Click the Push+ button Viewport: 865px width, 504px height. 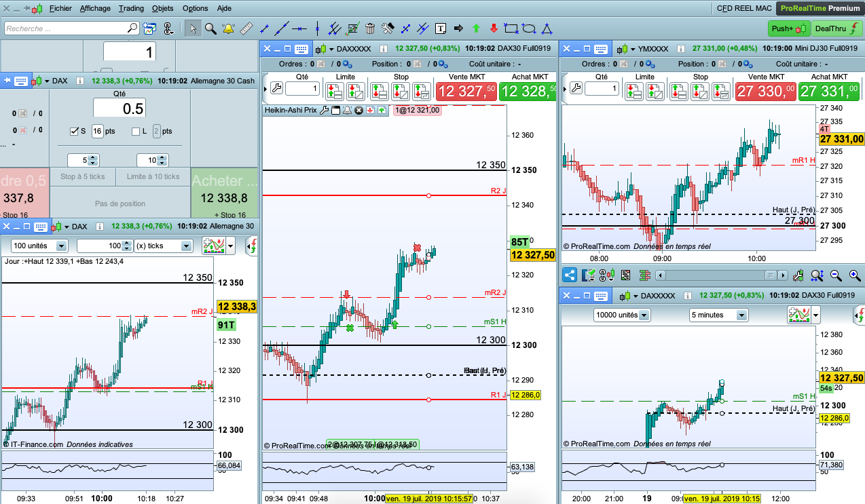(790, 28)
